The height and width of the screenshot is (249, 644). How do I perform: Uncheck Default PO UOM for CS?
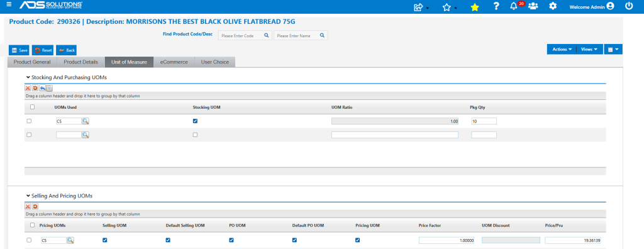tap(294, 240)
